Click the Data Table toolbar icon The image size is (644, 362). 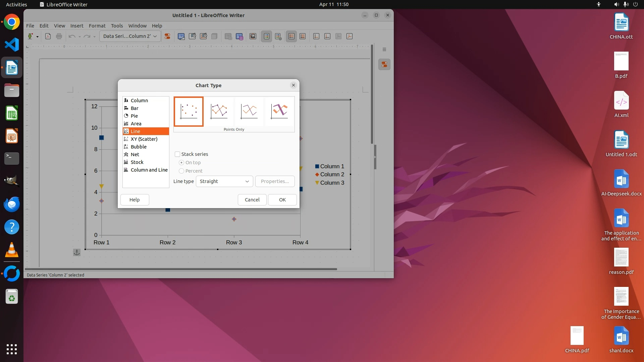point(239,36)
